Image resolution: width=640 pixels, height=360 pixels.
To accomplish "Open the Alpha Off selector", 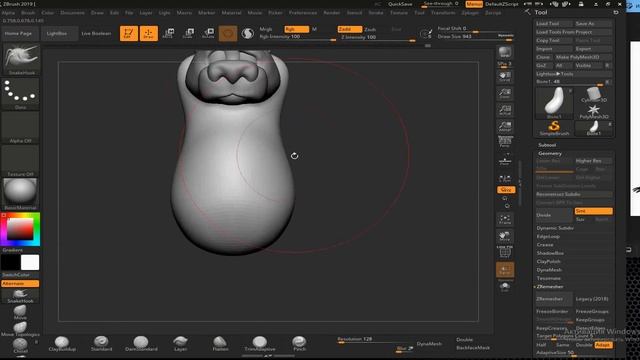I will click(20, 128).
